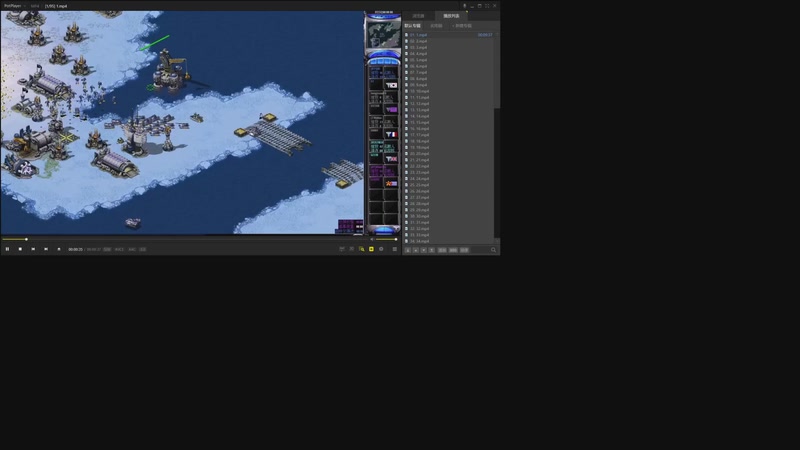Click the yellow magnifier control bar icon
The width and height of the screenshot is (800, 450).
point(362,249)
